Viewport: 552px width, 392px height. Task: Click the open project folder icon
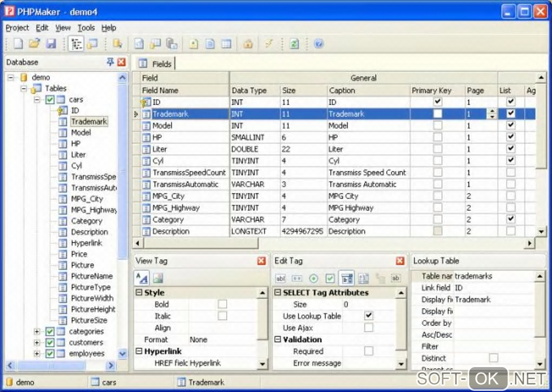coord(35,44)
